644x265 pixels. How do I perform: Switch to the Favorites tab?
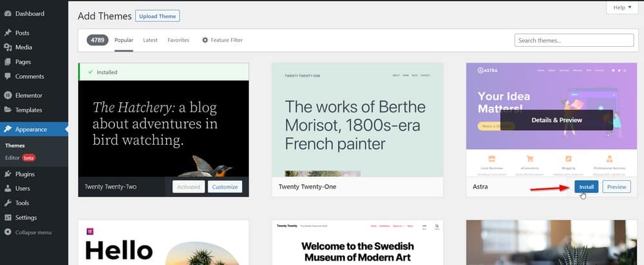(x=178, y=41)
